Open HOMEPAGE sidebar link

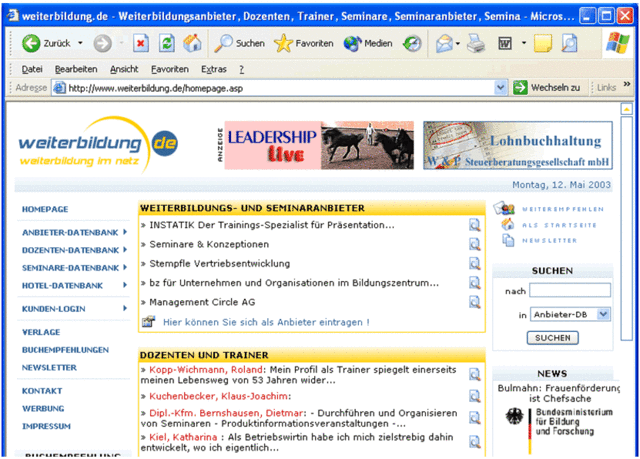(45, 209)
